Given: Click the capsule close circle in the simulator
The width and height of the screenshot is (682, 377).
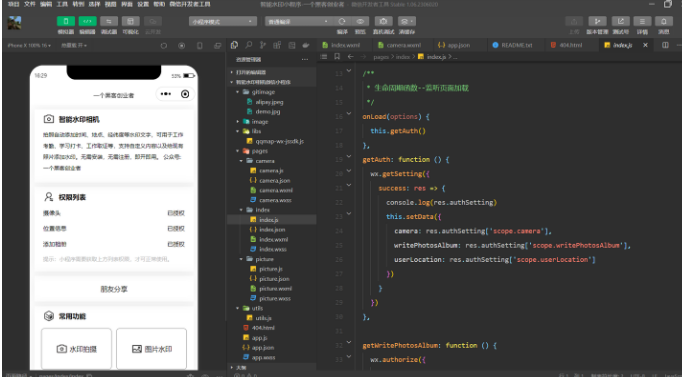Looking at the screenshot, I should [185, 94].
